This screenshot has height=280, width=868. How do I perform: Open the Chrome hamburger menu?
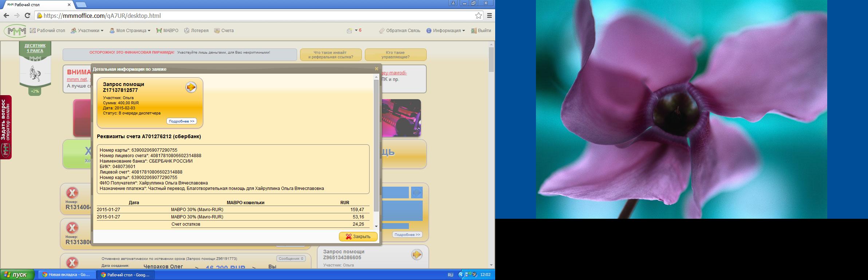point(490,16)
